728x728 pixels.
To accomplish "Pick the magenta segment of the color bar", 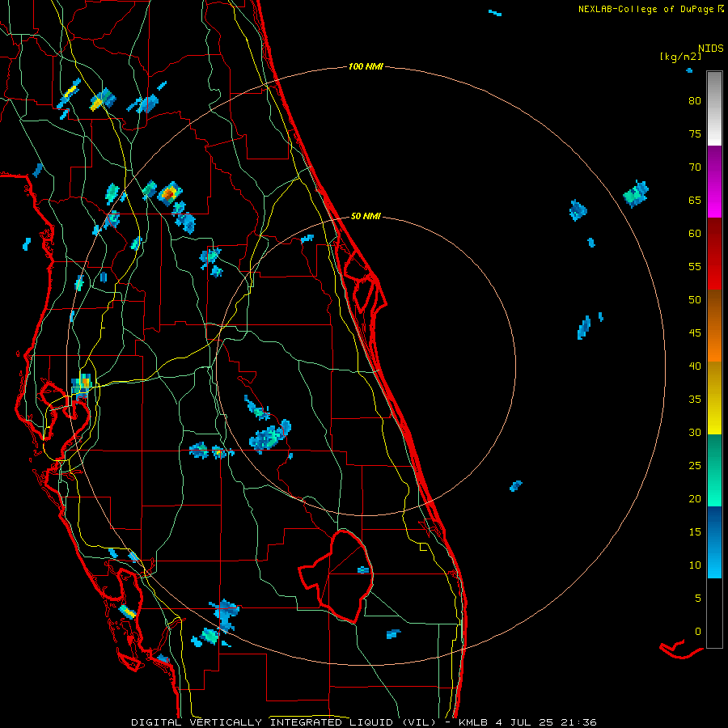I will click(x=714, y=181).
